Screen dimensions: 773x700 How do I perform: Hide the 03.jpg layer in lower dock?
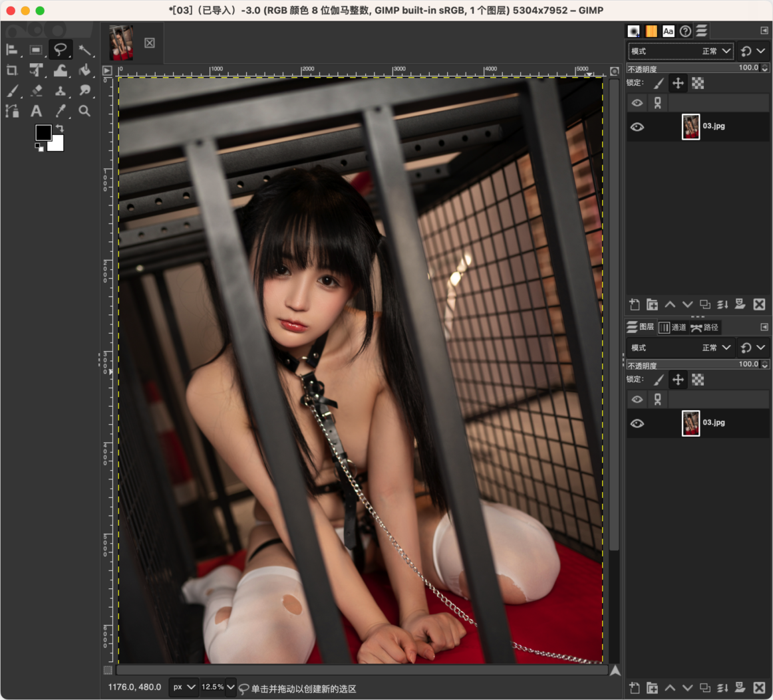coord(637,423)
